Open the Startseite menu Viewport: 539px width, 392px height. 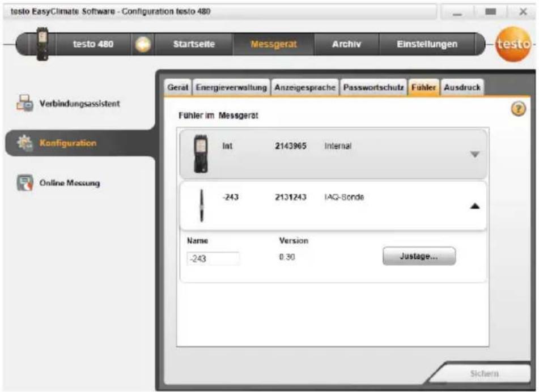(194, 44)
